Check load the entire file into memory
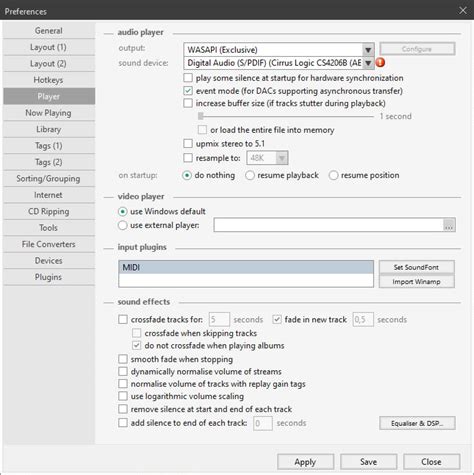 tap(202, 130)
